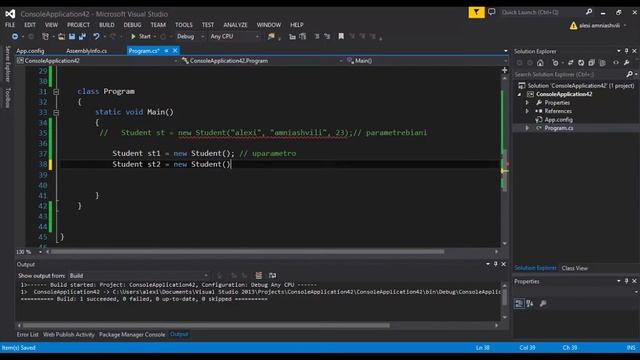
Task: Switch to the Class View tab
Action: 574,268
